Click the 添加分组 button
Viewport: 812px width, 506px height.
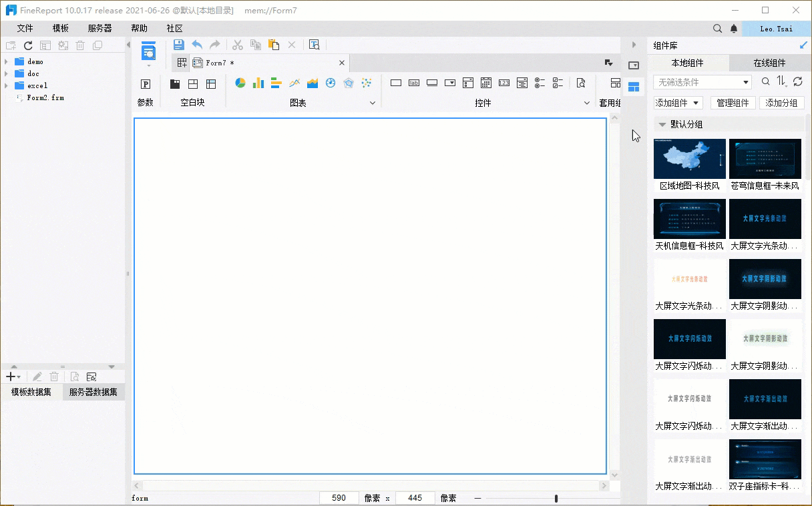(x=782, y=103)
